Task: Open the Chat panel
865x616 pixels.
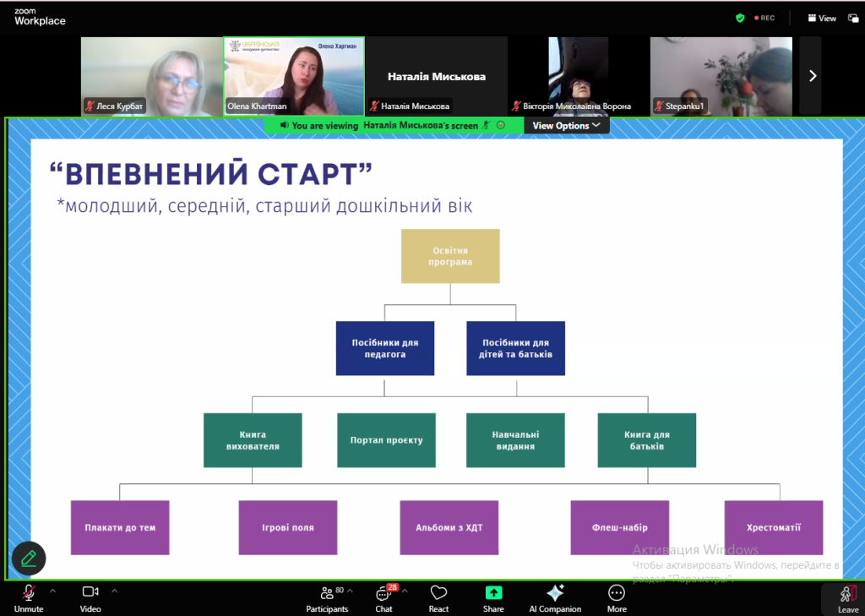Action: tap(384, 597)
